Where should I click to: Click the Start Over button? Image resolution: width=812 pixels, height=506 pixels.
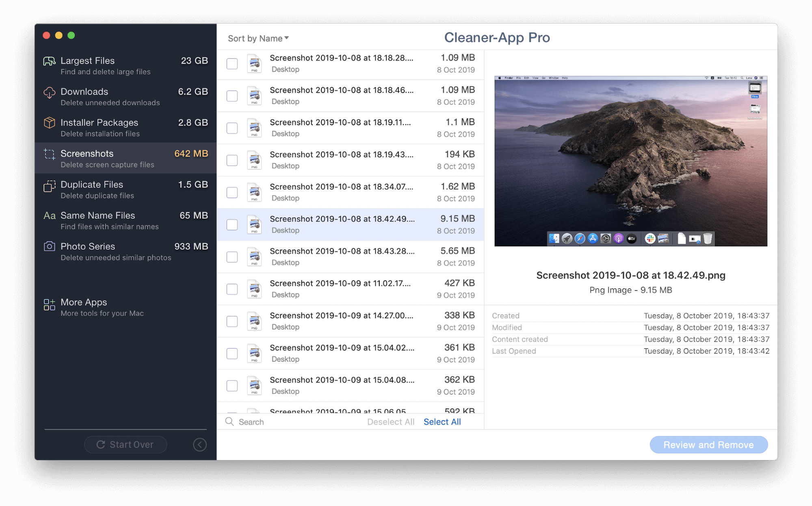click(x=126, y=445)
